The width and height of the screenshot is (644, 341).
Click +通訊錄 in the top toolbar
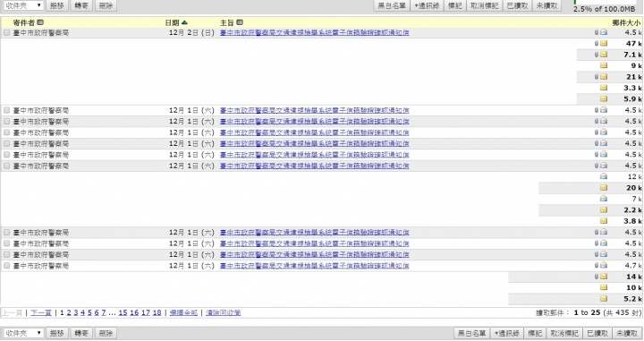click(427, 5)
